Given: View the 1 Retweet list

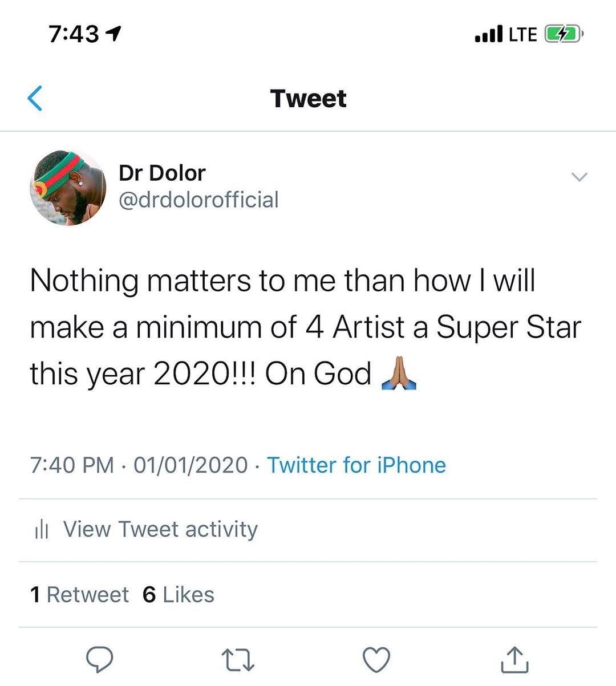Looking at the screenshot, I should click(79, 595).
